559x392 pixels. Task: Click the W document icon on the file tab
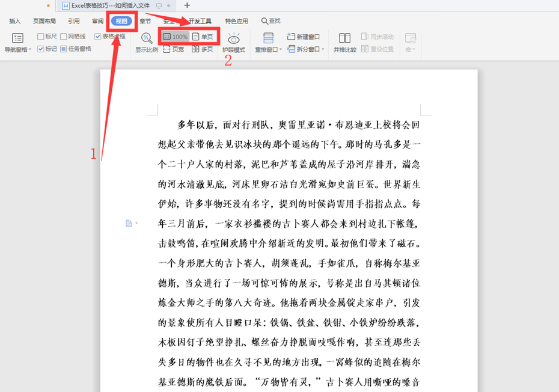point(66,5)
